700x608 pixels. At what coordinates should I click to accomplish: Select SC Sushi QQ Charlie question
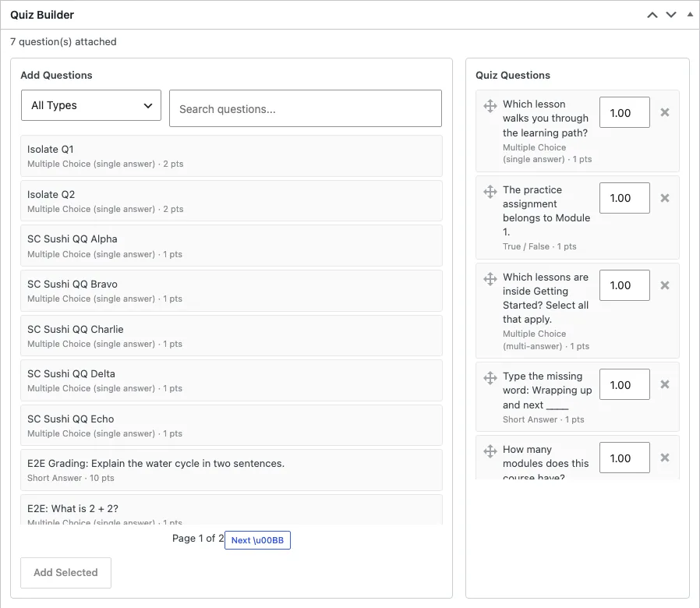click(x=232, y=336)
